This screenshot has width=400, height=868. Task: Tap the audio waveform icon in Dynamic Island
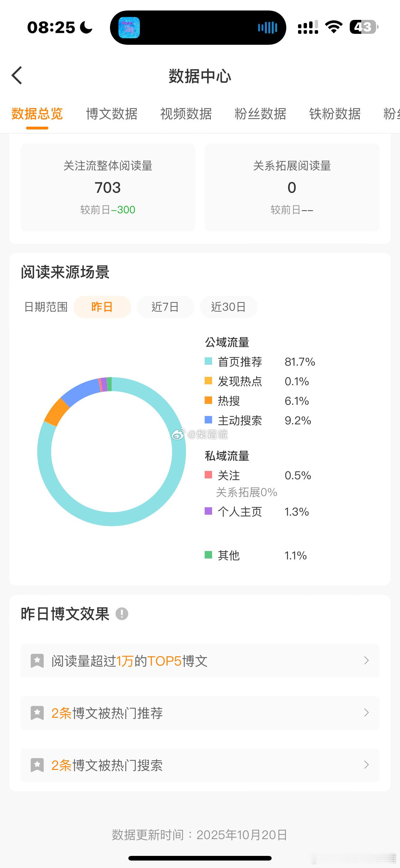tap(267, 28)
